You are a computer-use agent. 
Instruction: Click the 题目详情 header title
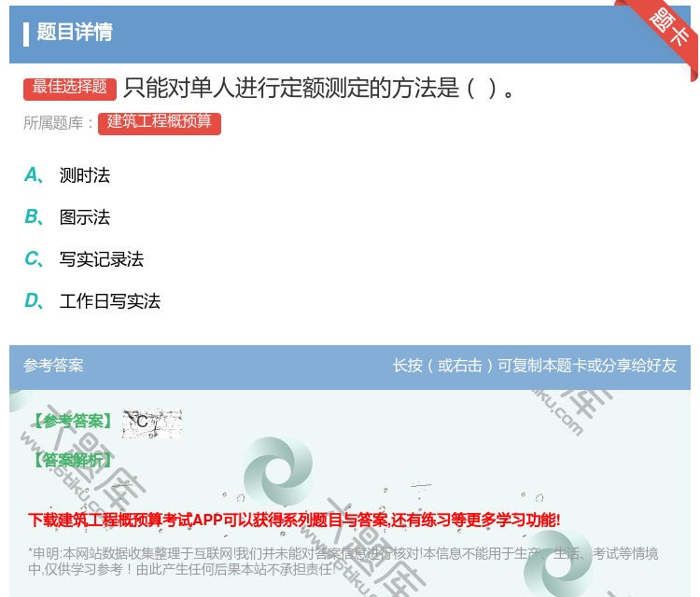click(x=75, y=32)
